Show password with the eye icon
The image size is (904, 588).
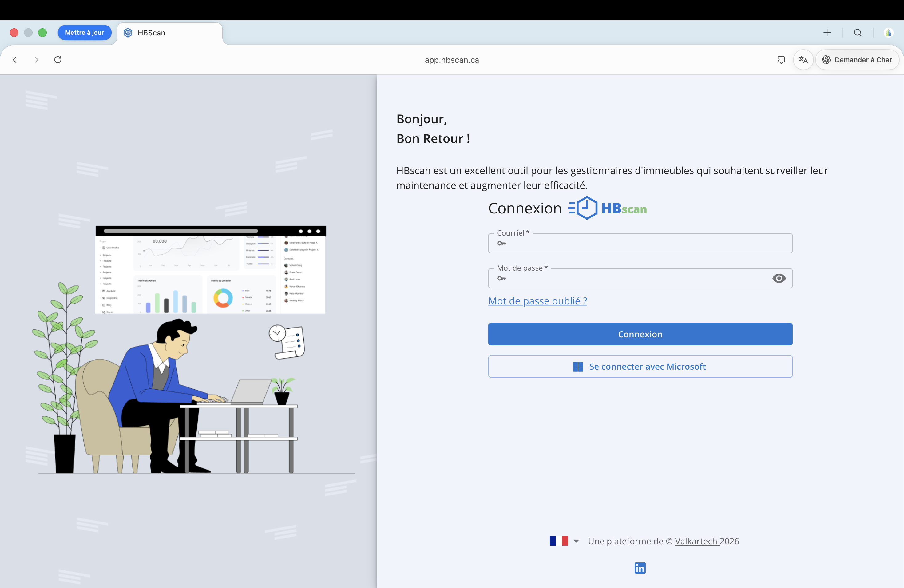779,278
